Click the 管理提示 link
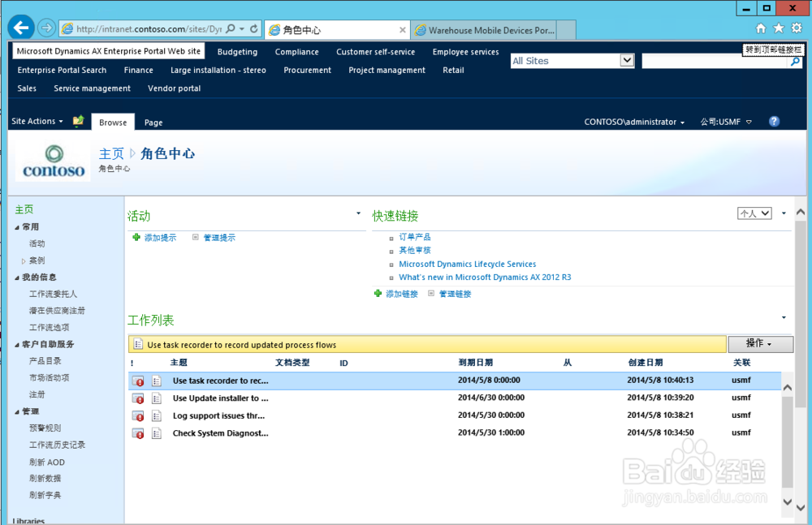Screen dimensions: 812x525 click(219, 238)
